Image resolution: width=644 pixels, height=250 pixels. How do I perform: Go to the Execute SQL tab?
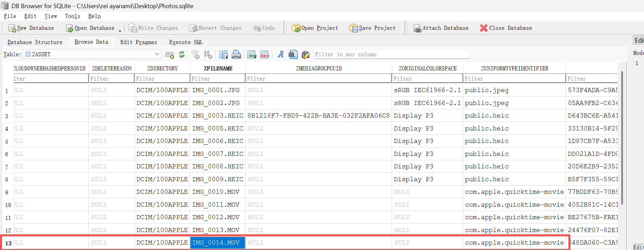point(186,42)
